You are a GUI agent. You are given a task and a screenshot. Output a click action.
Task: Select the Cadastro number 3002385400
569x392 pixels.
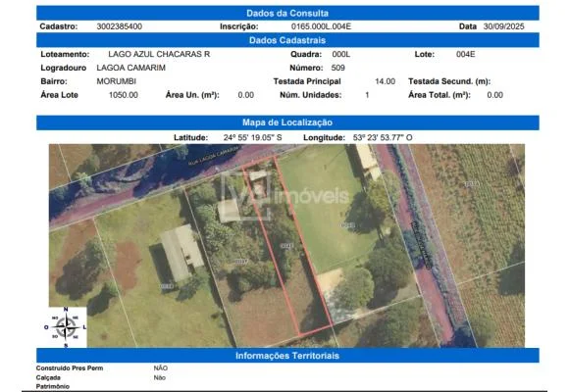pos(120,26)
